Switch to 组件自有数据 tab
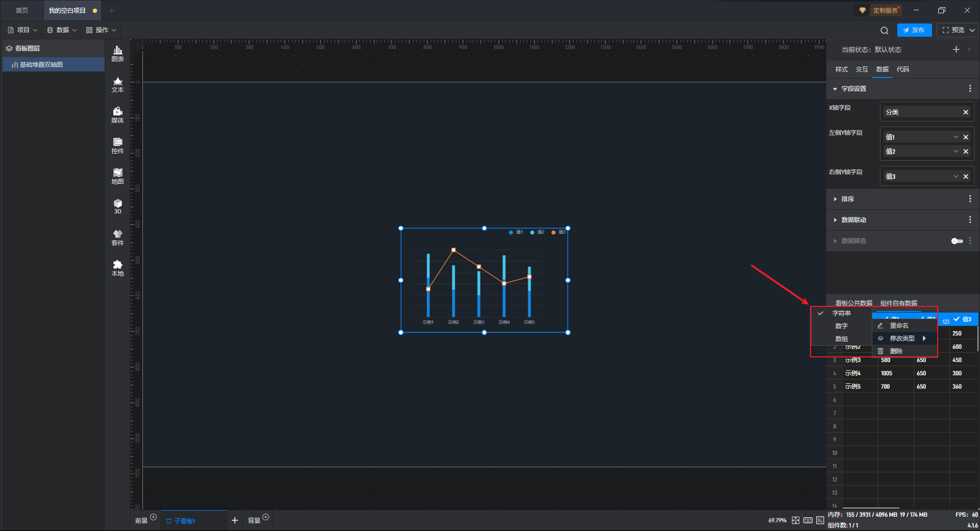This screenshot has height=531, width=980. pyautogui.click(x=898, y=303)
